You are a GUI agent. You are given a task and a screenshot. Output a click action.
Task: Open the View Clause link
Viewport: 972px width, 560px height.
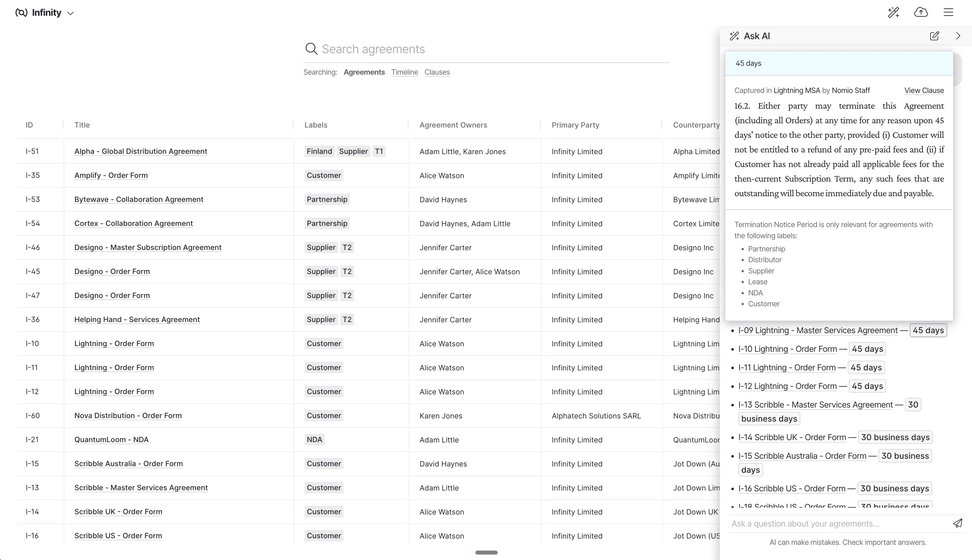click(x=924, y=90)
